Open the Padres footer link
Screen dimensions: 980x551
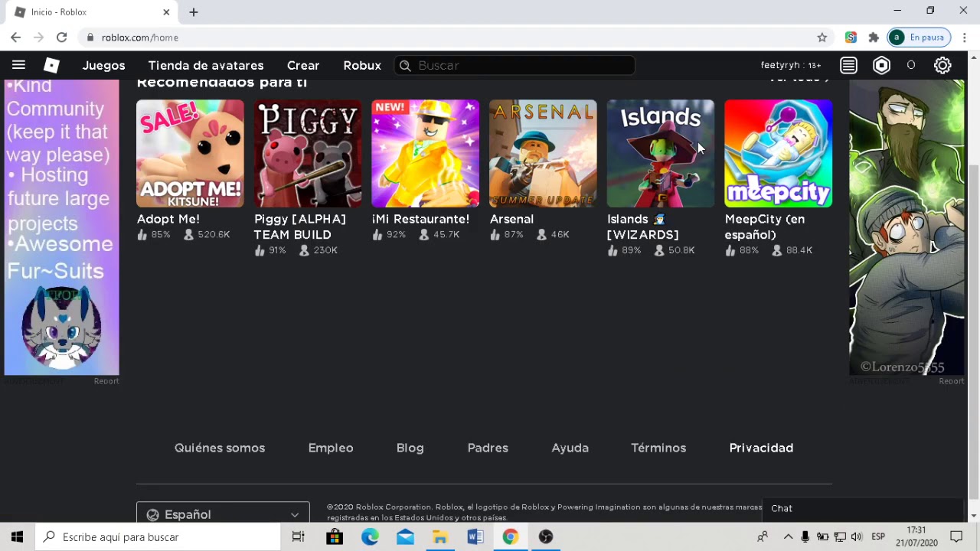[488, 448]
